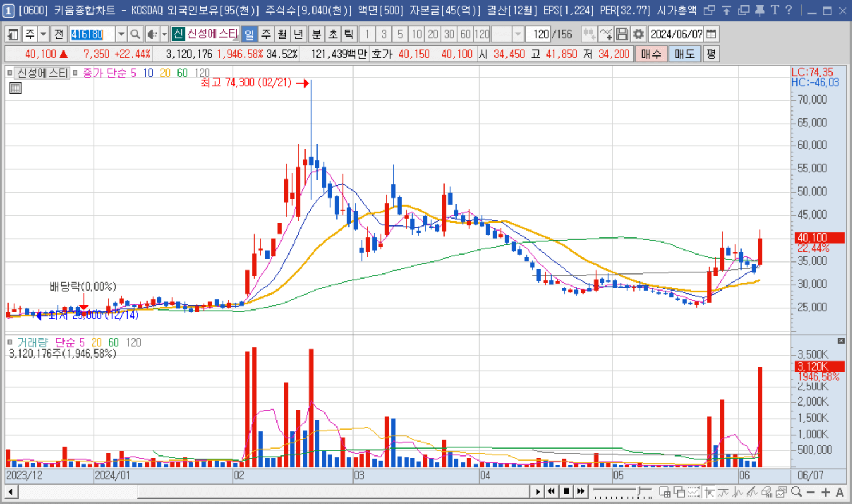Play chart replay with play button

[x=537, y=491]
